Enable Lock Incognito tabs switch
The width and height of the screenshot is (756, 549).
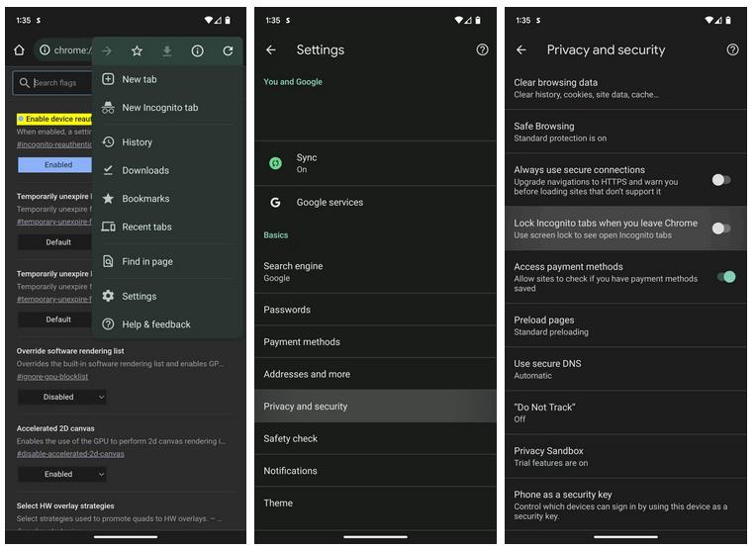click(x=721, y=228)
